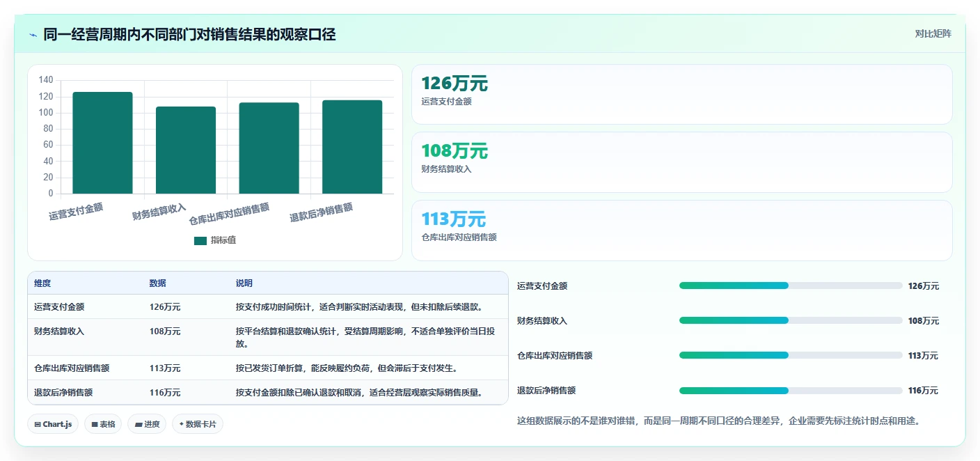The height and width of the screenshot is (461, 980).
Task: Select the 运营支付金额 bar in chart
Action: click(102, 143)
